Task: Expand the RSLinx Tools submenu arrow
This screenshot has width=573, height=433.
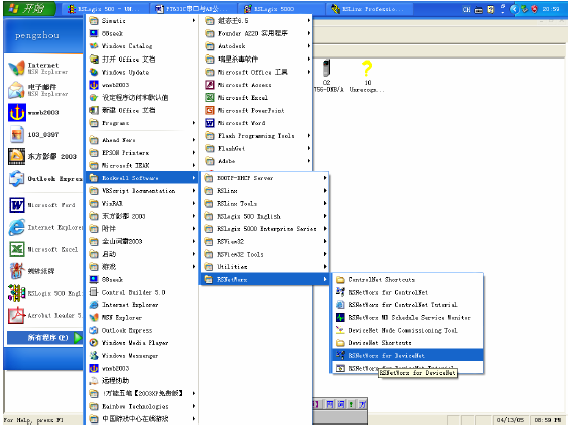Action: 325,203
